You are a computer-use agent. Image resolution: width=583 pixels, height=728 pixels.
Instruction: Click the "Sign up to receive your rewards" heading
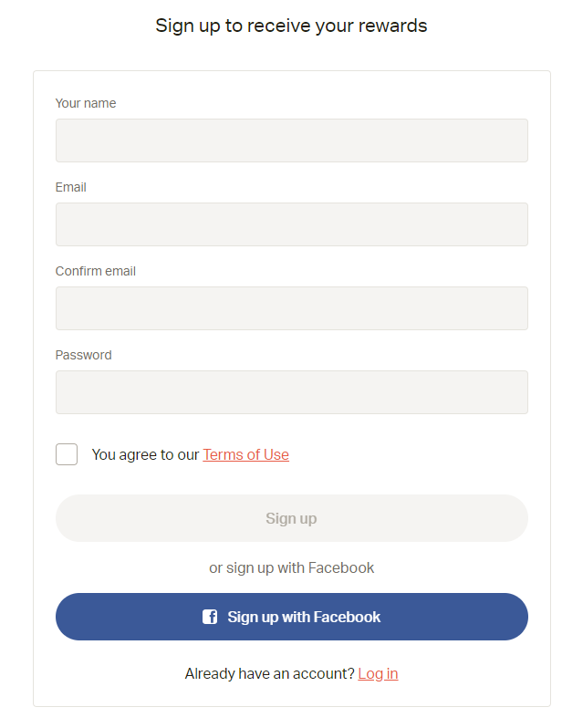[291, 26]
